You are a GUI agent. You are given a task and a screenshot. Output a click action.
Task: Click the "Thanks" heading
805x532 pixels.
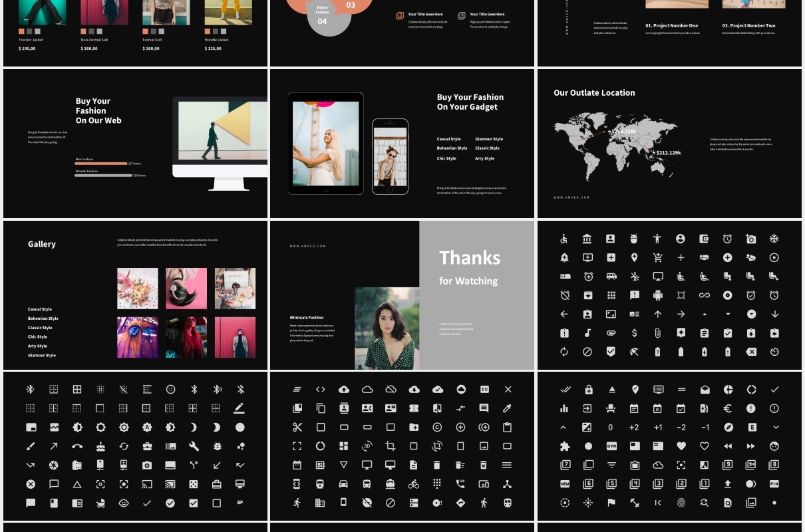[x=470, y=258]
